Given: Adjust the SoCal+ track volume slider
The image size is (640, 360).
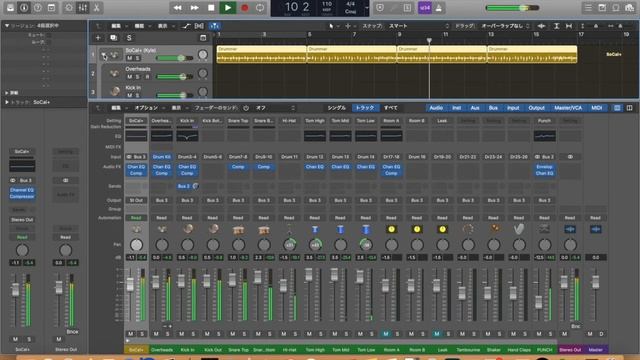Looking at the screenshot, I should coord(175,58).
